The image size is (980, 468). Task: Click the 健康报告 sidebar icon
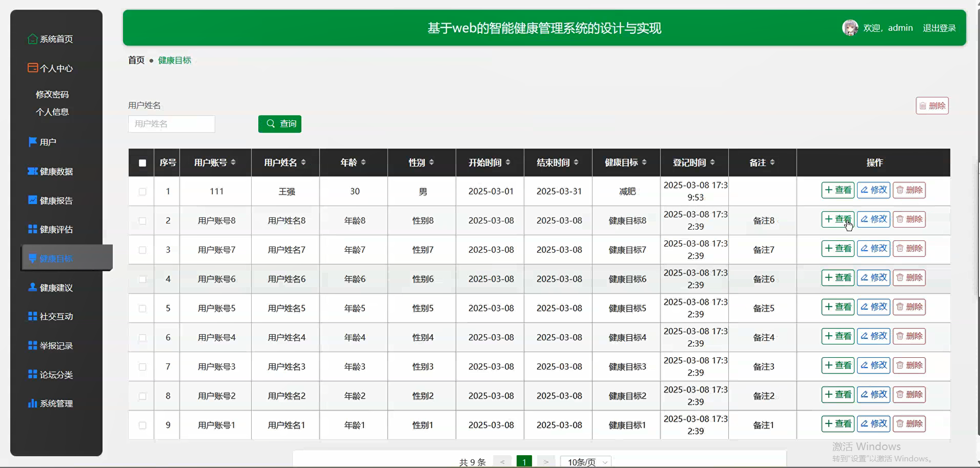32,200
